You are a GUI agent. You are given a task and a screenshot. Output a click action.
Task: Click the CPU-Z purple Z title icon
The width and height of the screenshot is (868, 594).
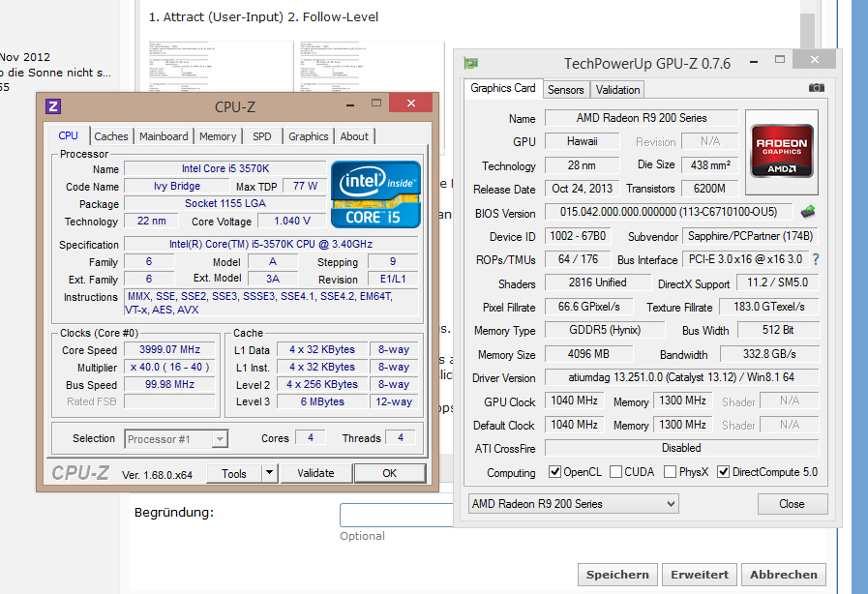[53, 105]
